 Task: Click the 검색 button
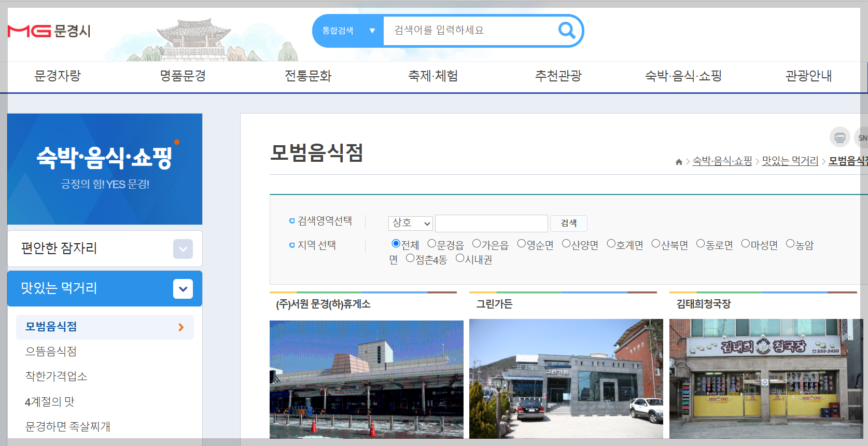point(569,223)
